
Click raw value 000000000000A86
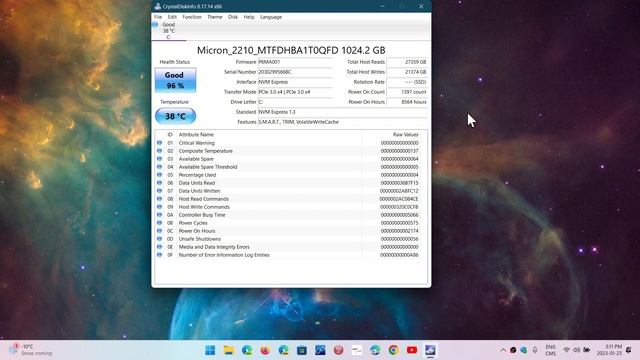(399, 255)
